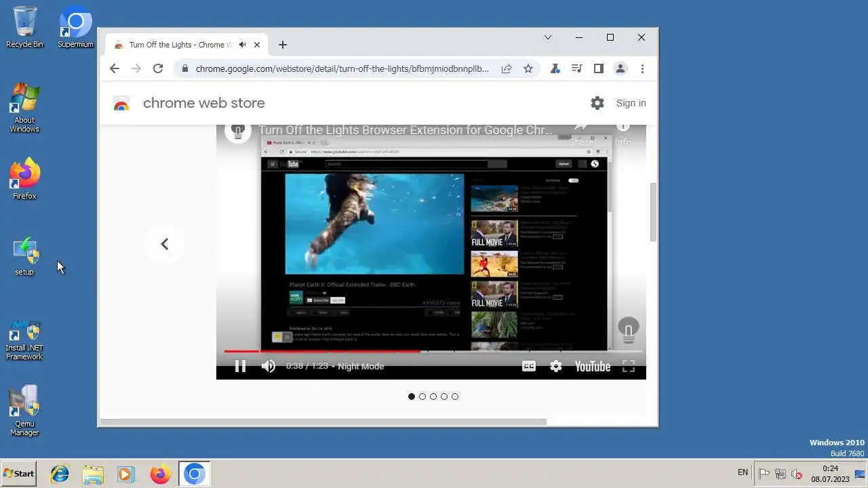Select the Firefox desktop shortcut
Image resolution: width=868 pixels, height=488 pixels.
[x=24, y=180]
